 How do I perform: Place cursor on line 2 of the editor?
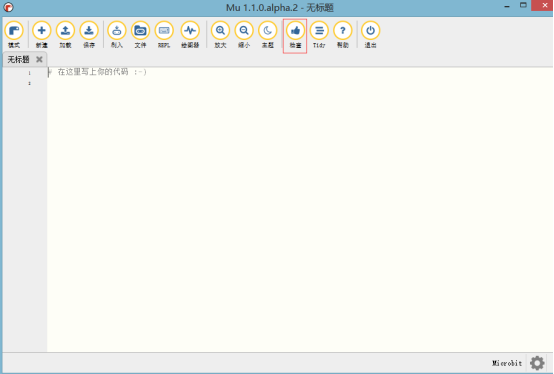tap(300, 83)
